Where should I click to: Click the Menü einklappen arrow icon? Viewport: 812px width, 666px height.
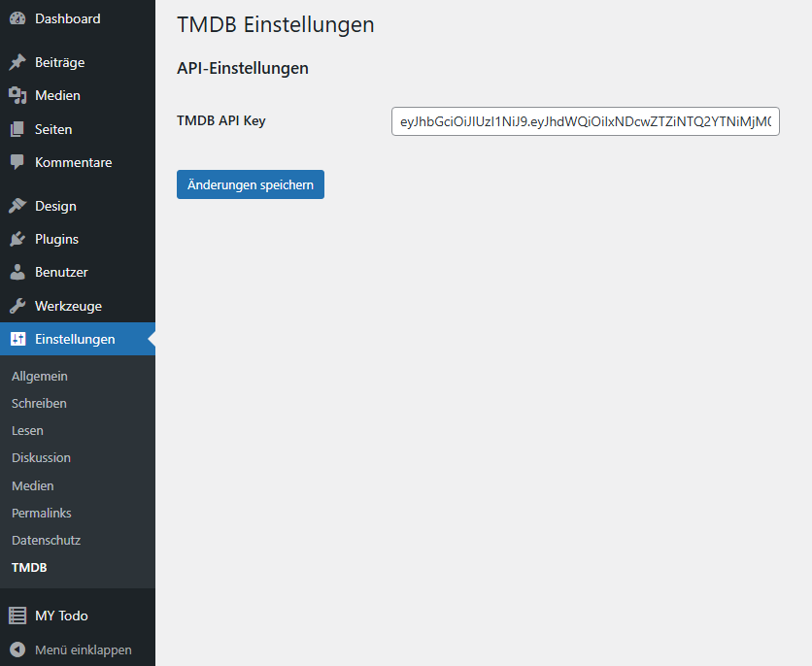[x=17, y=649]
